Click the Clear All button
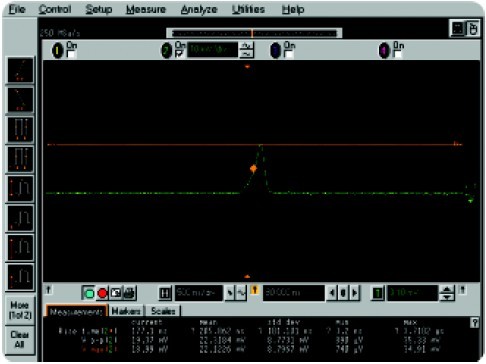Screen dimensions: 486x364 [20, 339]
